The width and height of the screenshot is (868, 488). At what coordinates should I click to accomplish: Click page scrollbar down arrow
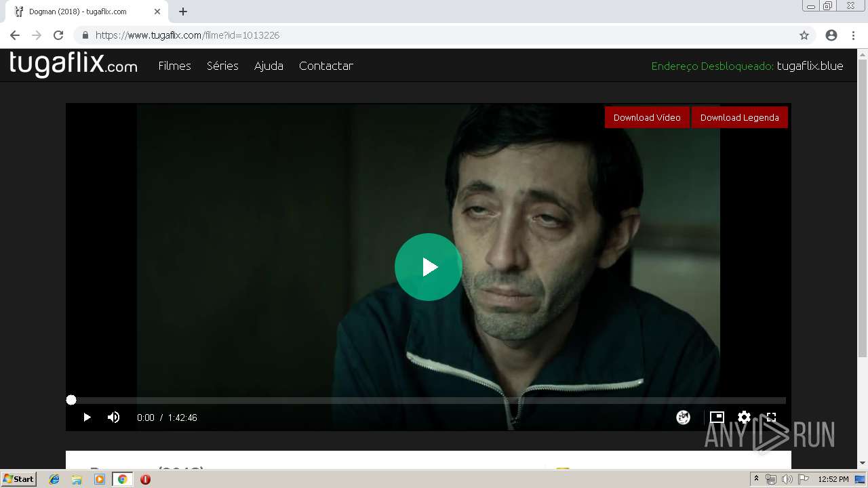(x=863, y=464)
